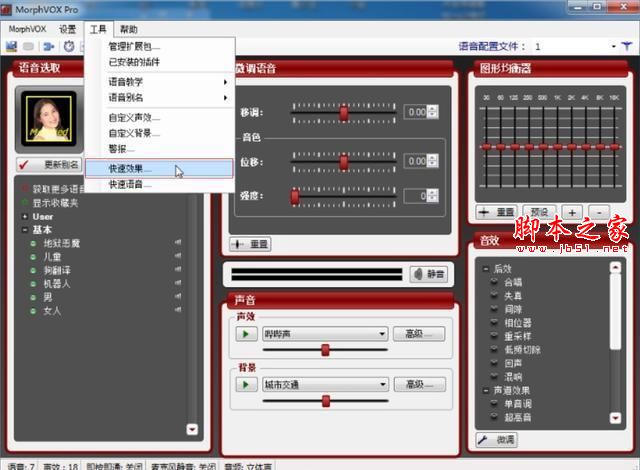Viewport: 640px width, 470px height.
Task: Click the save toolbar icon
Action: (x=11, y=47)
